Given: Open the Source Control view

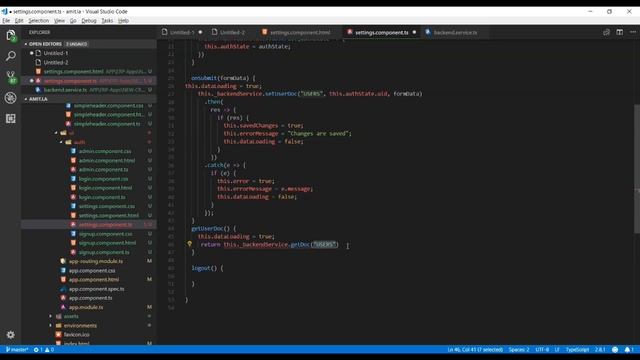Looking at the screenshot, I should pyautogui.click(x=11, y=77).
